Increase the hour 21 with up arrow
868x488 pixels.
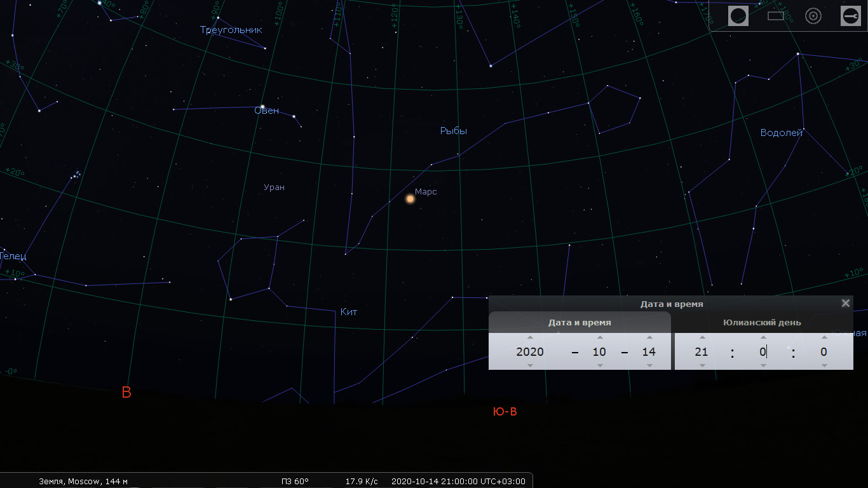point(702,337)
